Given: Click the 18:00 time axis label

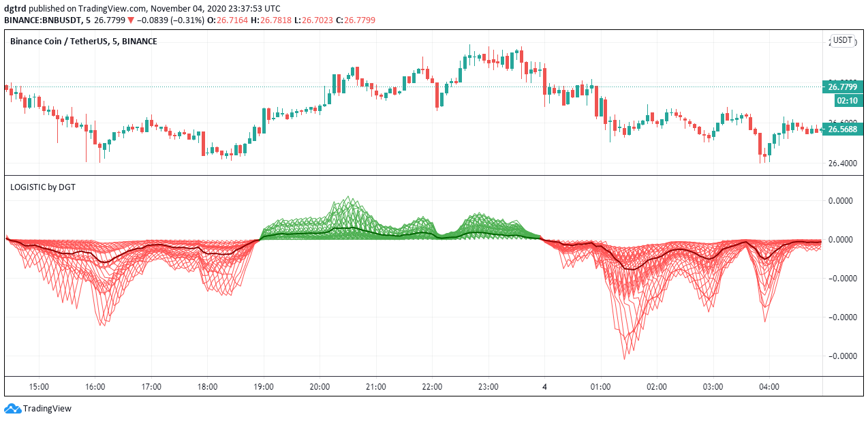Looking at the screenshot, I should (208, 386).
